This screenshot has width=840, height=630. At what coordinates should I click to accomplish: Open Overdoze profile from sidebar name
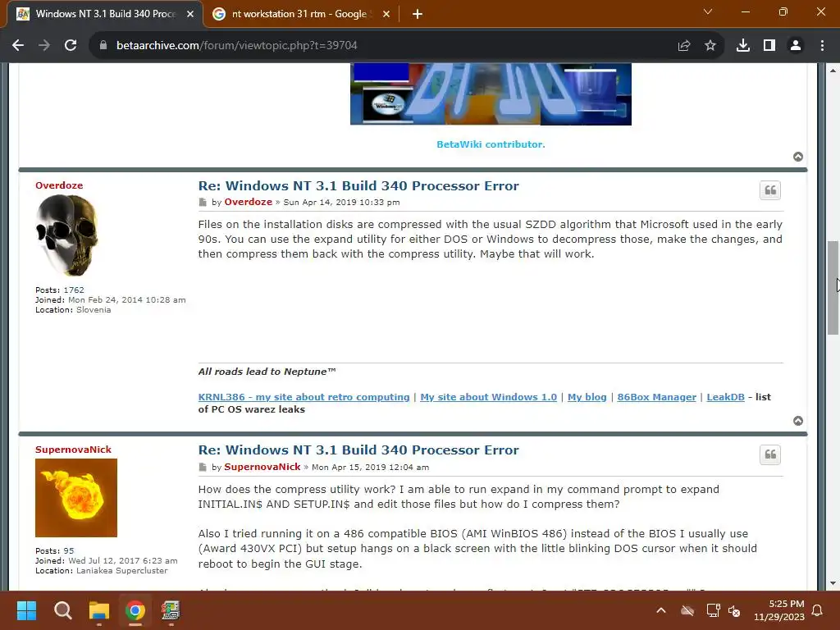coord(59,185)
